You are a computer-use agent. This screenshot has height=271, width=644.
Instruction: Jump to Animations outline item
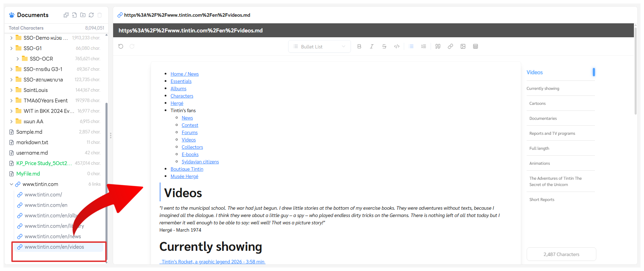click(540, 163)
